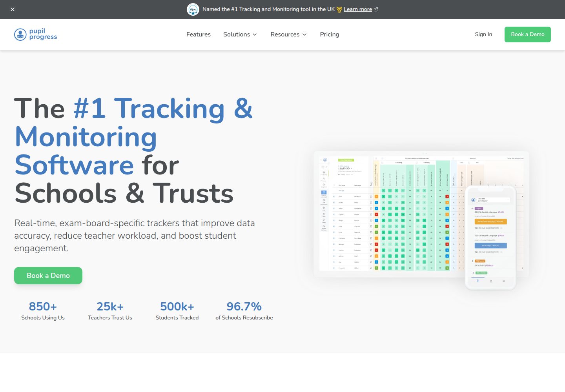Viewport: 565px width, 392px height.
Task: Go to homepage via Pupil Progress logo
Action: coord(36,34)
